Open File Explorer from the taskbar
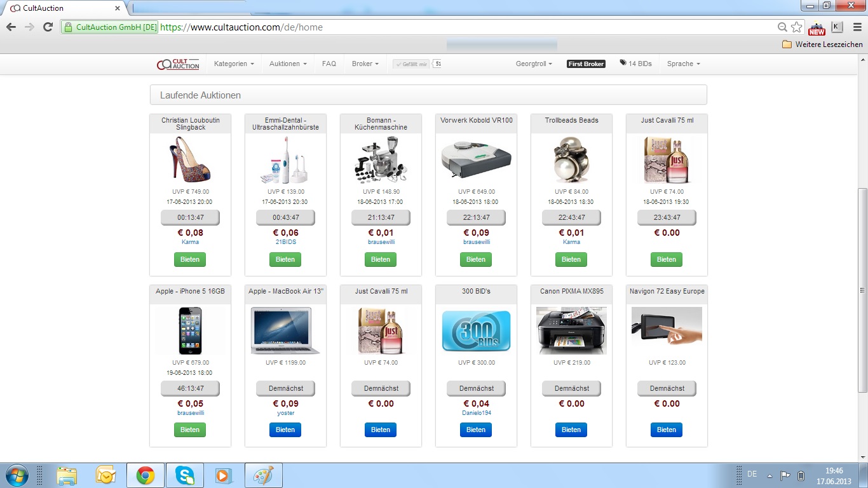Screen dimensions: 868x488 pos(67,475)
